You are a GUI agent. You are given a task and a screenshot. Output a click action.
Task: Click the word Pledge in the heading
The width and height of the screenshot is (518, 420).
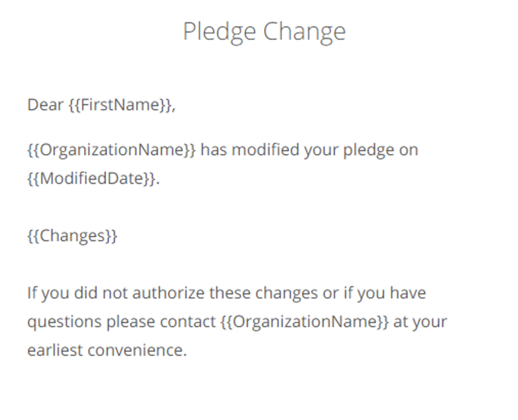coord(219,32)
